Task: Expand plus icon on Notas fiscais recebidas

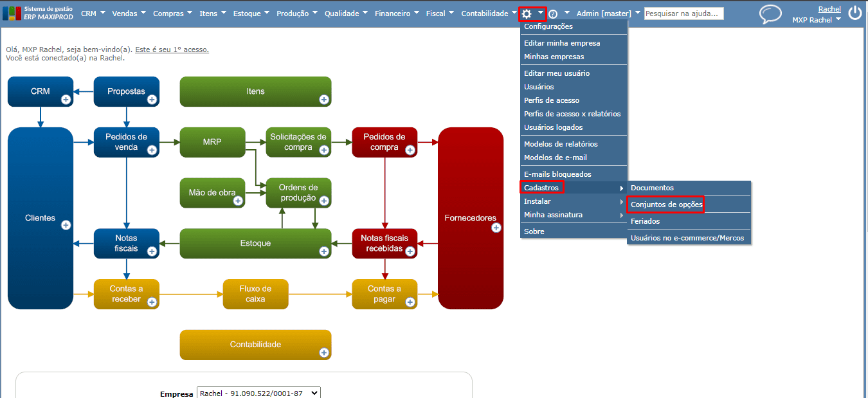Action: point(410,251)
